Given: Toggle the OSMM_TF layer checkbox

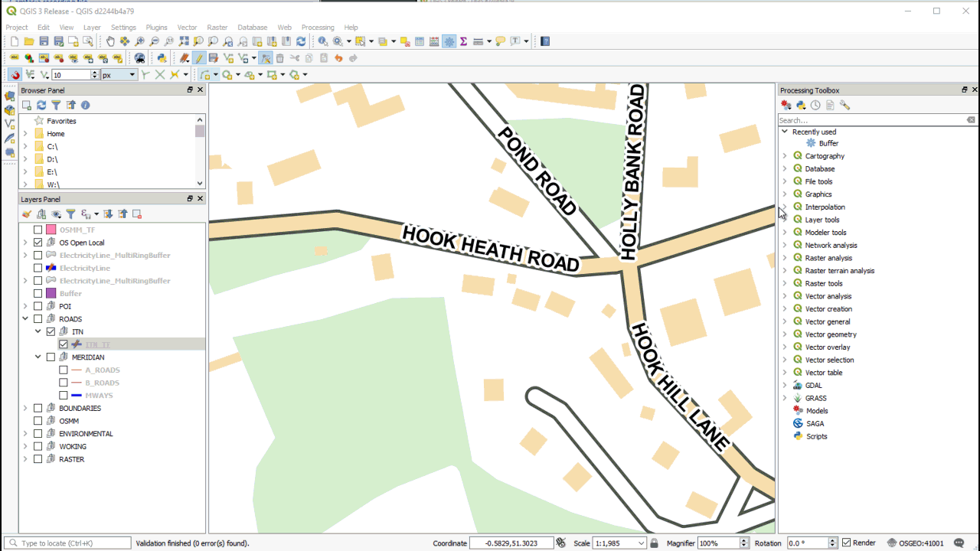Looking at the screenshot, I should pyautogui.click(x=38, y=230).
